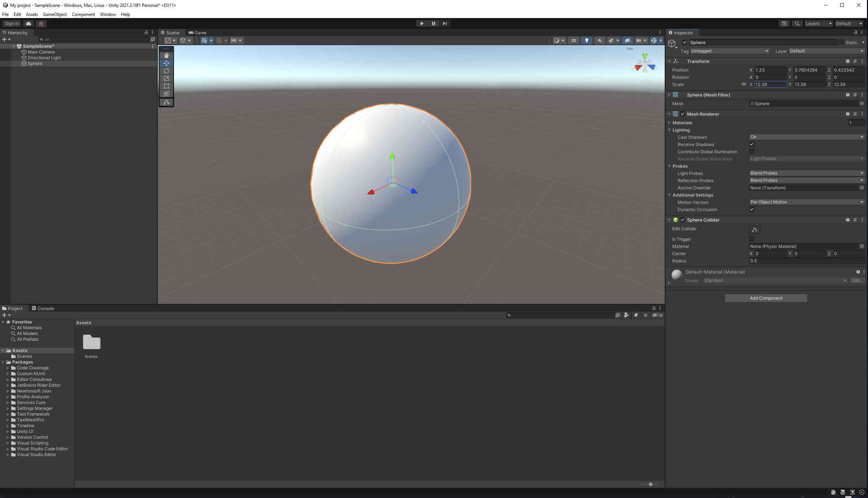This screenshot has width=868, height=498.
Task: Toggle scene lighting bulb icon
Action: pyautogui.click(x=586, y=40)
